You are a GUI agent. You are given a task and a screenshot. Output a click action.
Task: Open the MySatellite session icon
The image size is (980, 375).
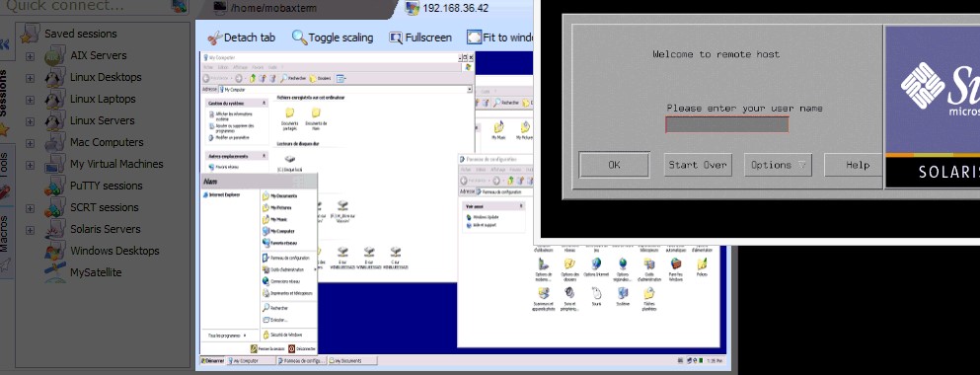tap(55, 273)
